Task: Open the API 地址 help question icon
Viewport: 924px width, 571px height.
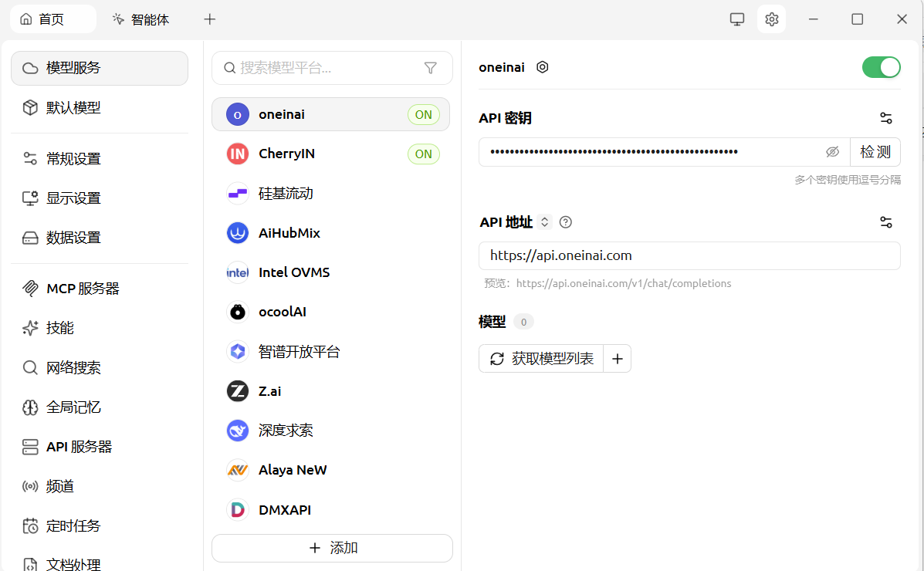Action: 566,222
